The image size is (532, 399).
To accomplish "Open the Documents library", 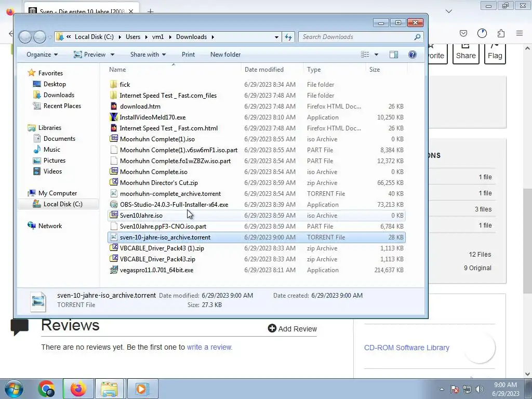I will pyautogui.click(x=59, y=138).
